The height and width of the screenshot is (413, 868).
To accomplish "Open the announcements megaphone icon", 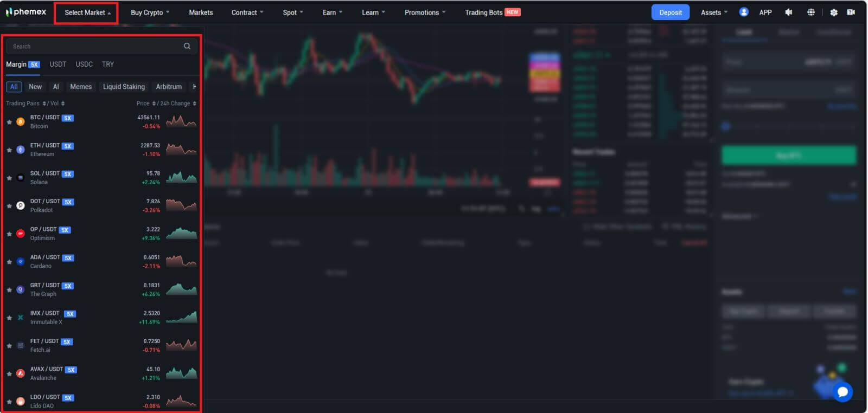I will click(x=789, y=12).
